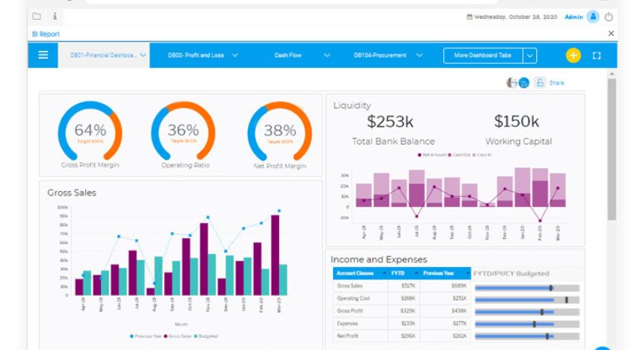Click the lock icon beside Share
The height and width of the screenshot is (350, 644).
click(540, 83)
